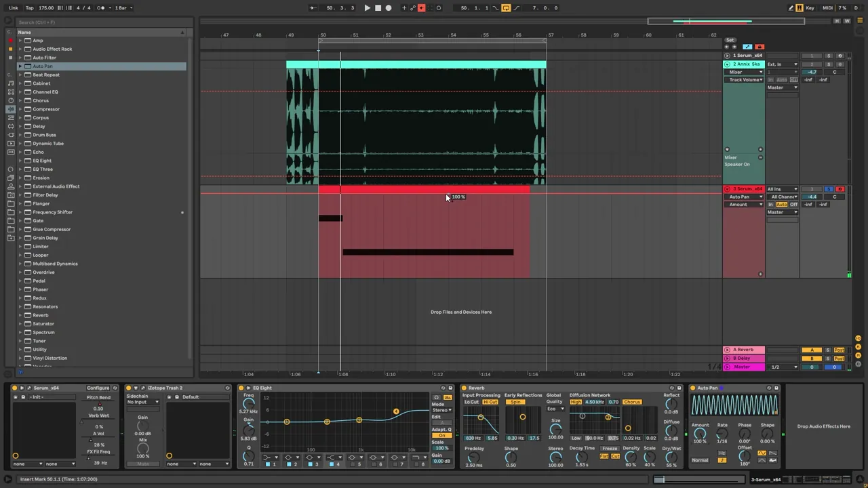The height and width of the screenshot is (488, 868).
Task: Click the Reverb Dry/Wet knob
Action: coord(671,457)
